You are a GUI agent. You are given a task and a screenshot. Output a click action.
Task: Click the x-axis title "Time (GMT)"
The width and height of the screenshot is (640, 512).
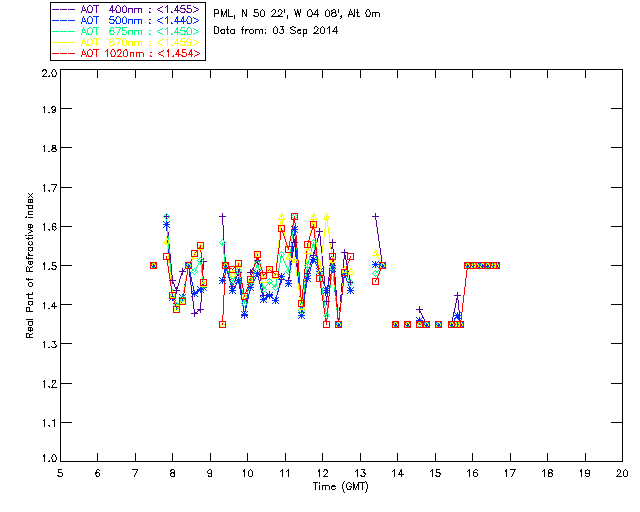point(340,487)
